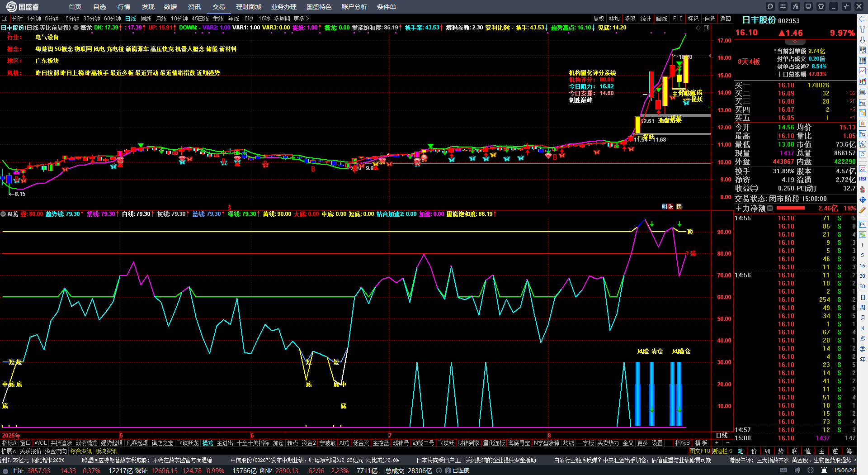Open the settings sliders icon in title bar
Screen dimensions: 868x475
tap(783, 6)
